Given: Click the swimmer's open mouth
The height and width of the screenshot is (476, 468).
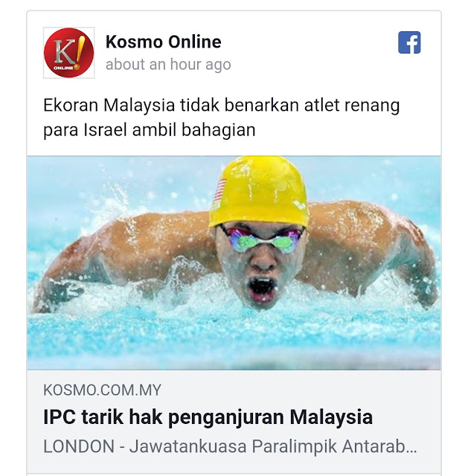Looking at the screenshot, I should (263, 288).
